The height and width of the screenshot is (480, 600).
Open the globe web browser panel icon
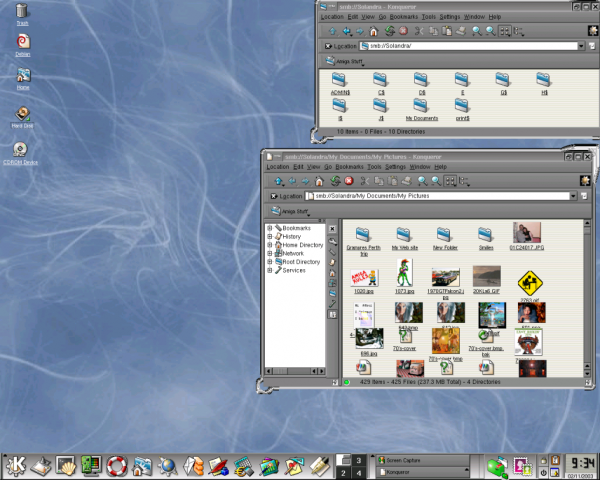coord(167,466)
